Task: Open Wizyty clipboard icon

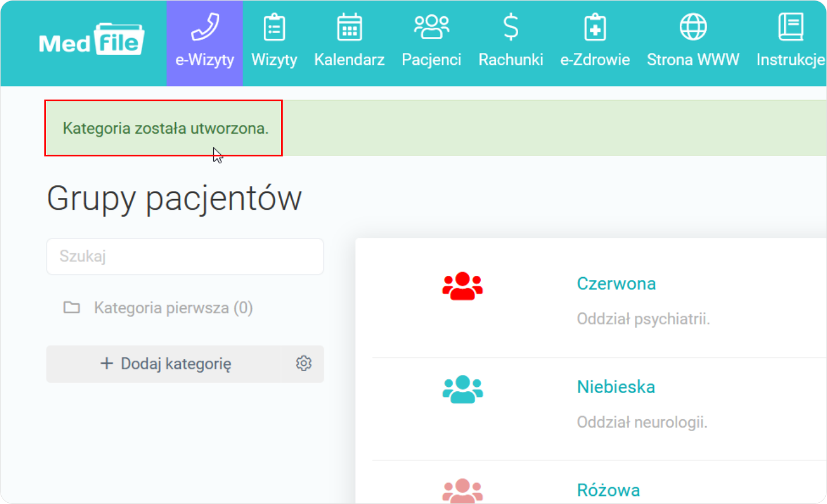Action: 275,27
